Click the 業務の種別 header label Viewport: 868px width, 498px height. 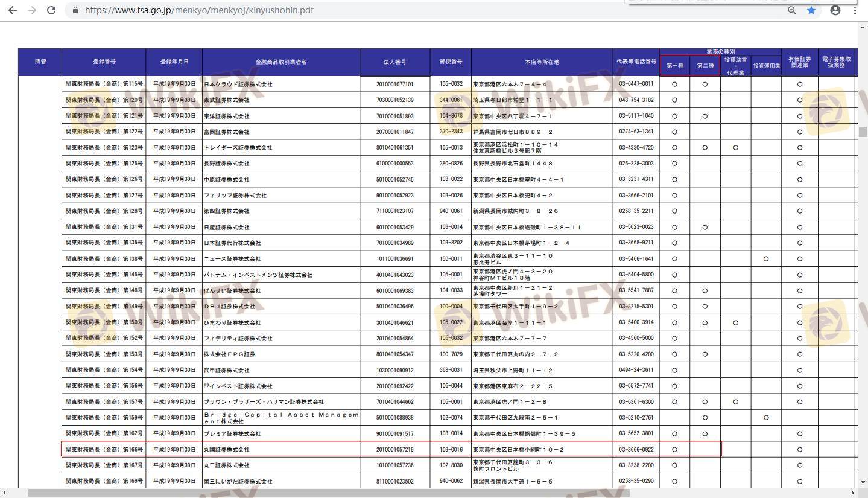click(x=721, y=53)
